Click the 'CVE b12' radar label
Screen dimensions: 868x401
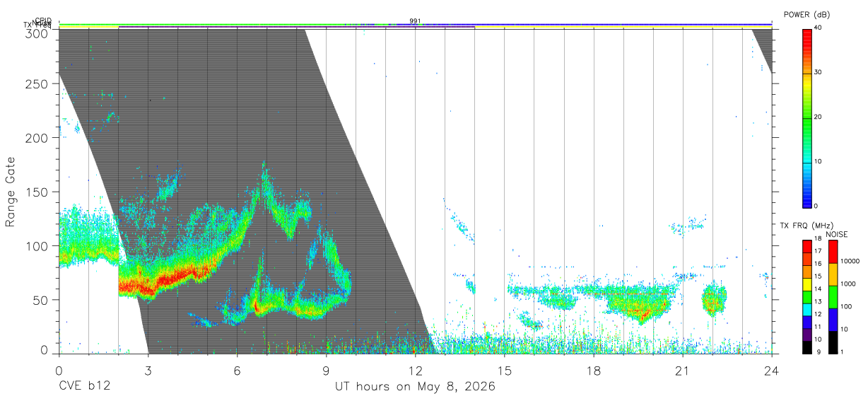[x=84, y=387]
